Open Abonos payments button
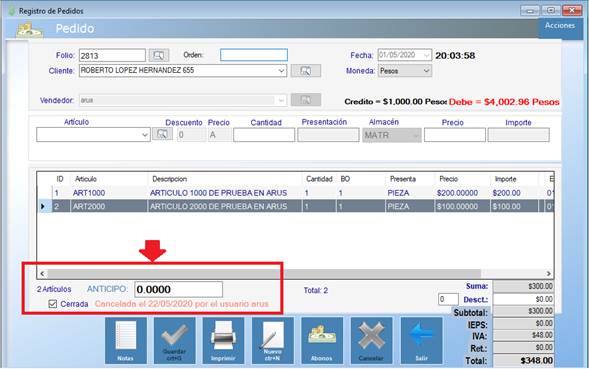 (322, 340)
